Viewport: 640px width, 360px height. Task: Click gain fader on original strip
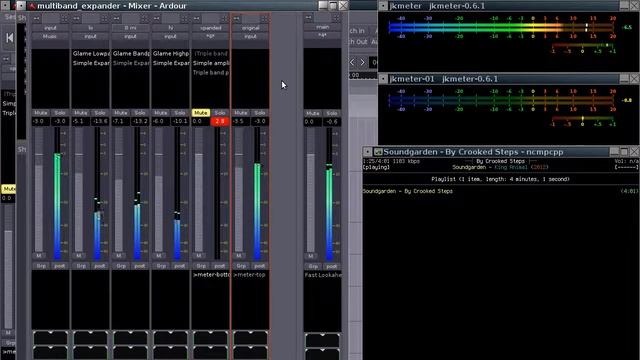[239, 190]
